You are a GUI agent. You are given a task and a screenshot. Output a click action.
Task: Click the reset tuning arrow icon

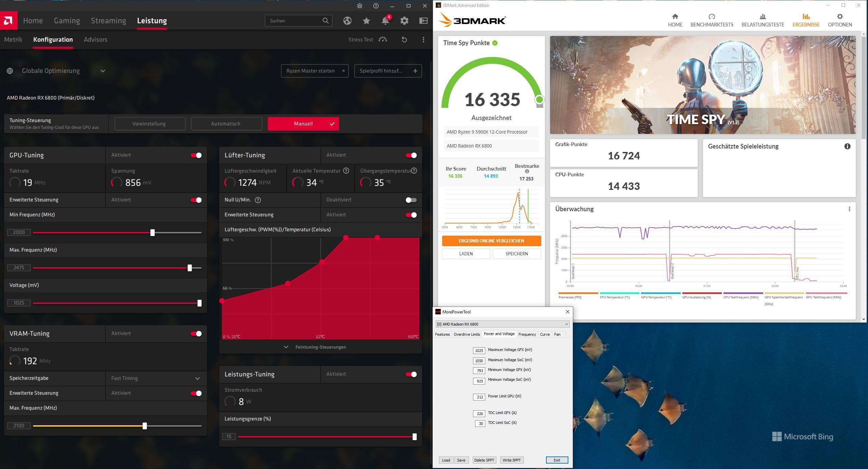tap(404, 40)
